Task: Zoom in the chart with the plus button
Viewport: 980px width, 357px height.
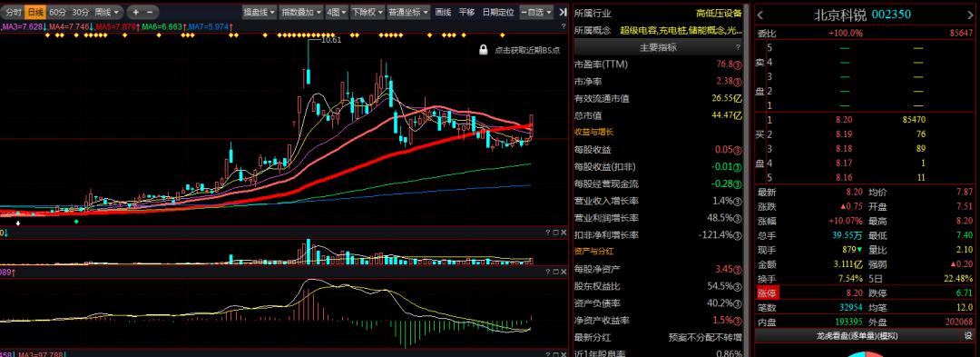Action: (135, 12)
